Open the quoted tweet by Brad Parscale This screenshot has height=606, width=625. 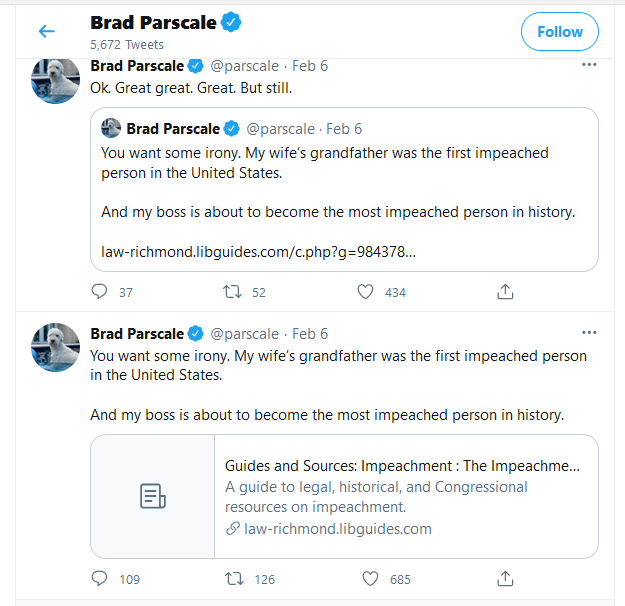(x=344, y=190)
